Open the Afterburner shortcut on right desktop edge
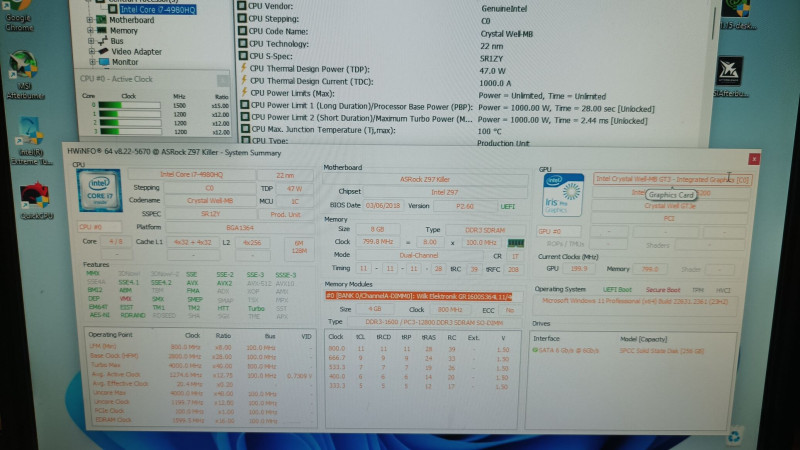800x450 pixels. click(730, 78)
